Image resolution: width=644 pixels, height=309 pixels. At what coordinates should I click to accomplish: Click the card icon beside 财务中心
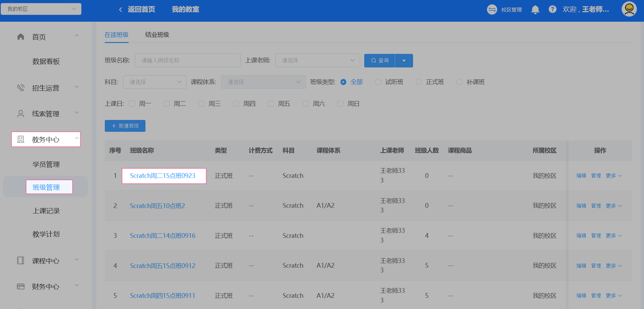pos(21,286)
